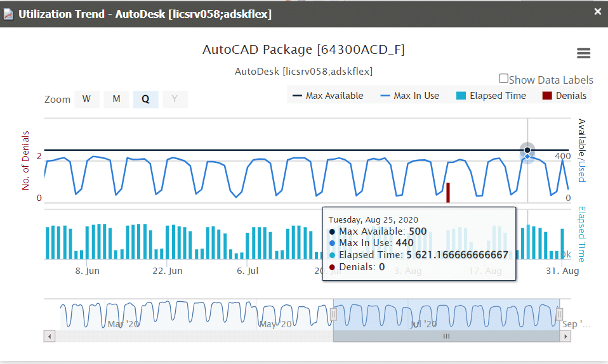Toggle Max Available series in legend
The height and width of the screenshot is (364, 608).
327,96
